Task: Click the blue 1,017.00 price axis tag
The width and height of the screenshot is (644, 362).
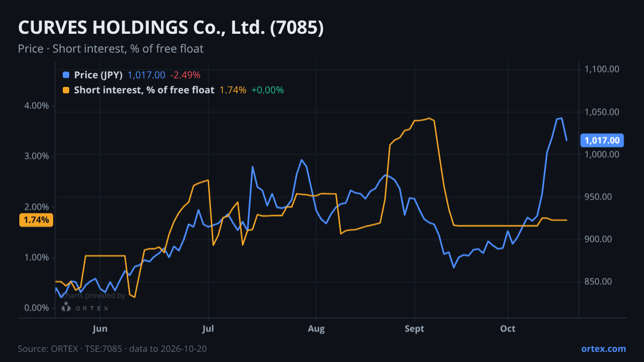Action: point(602,141)
